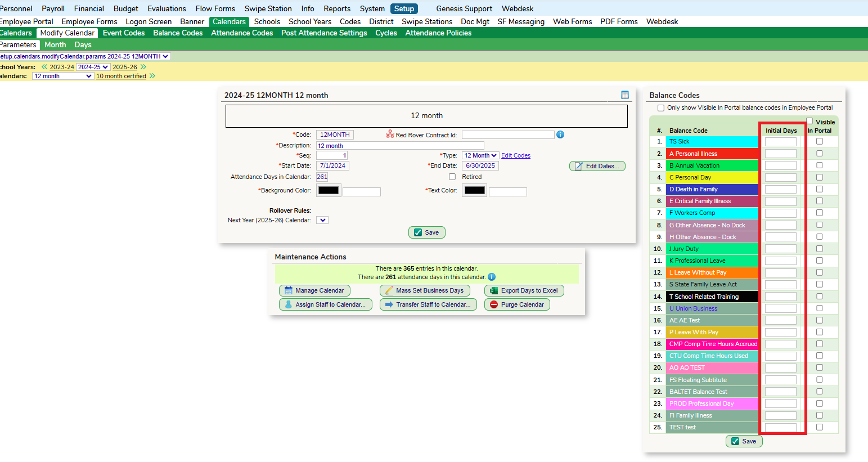Select the Calendars tab in Setup
Image resolution: width=868 pixels, height=462 pixels.
pos(229,21)
